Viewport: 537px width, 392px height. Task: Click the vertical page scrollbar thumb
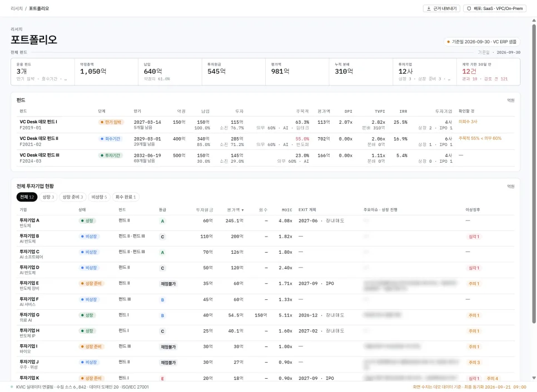[534, 174]
